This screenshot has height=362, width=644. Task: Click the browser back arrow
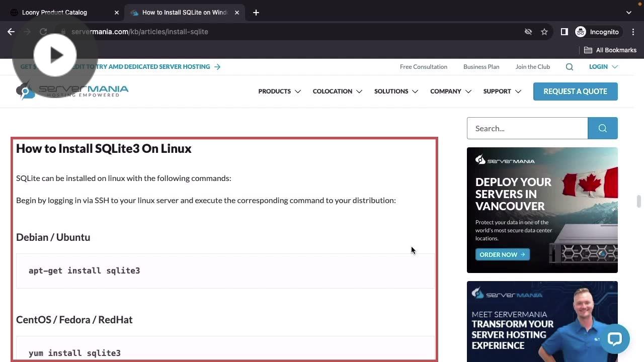[11, 32]
